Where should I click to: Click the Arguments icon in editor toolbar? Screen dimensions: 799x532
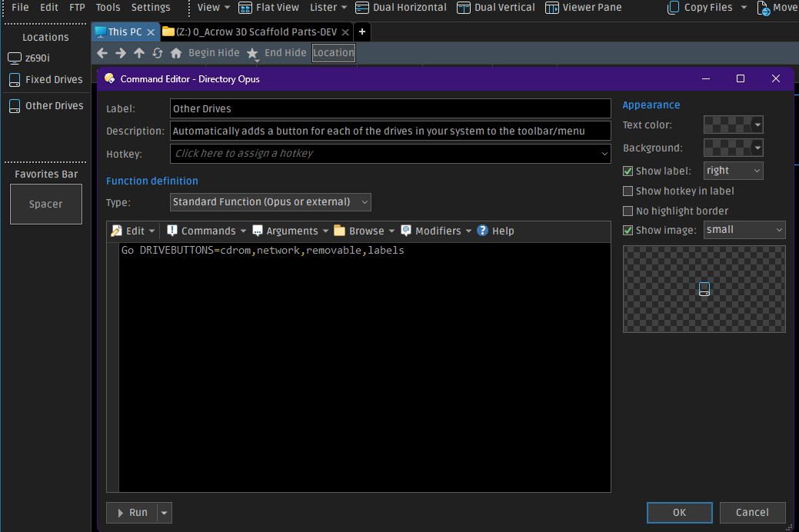(x=258, y=231)
